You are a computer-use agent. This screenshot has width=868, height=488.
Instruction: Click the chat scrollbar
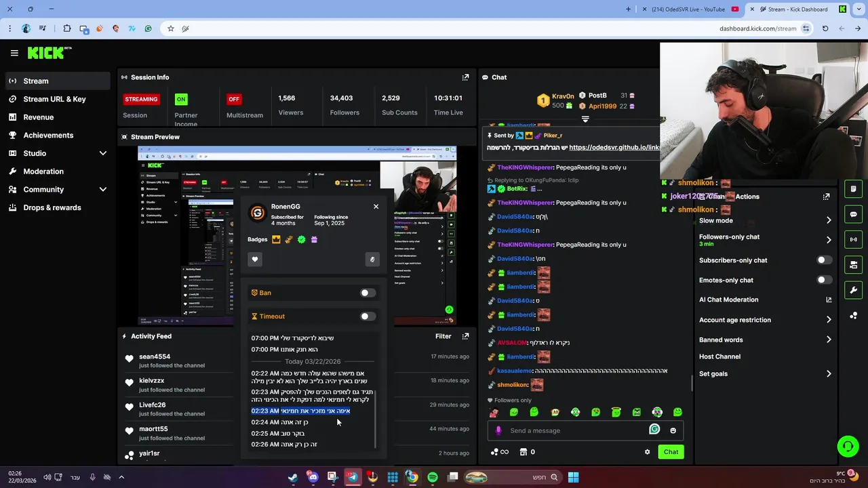[x=692, y=384]
